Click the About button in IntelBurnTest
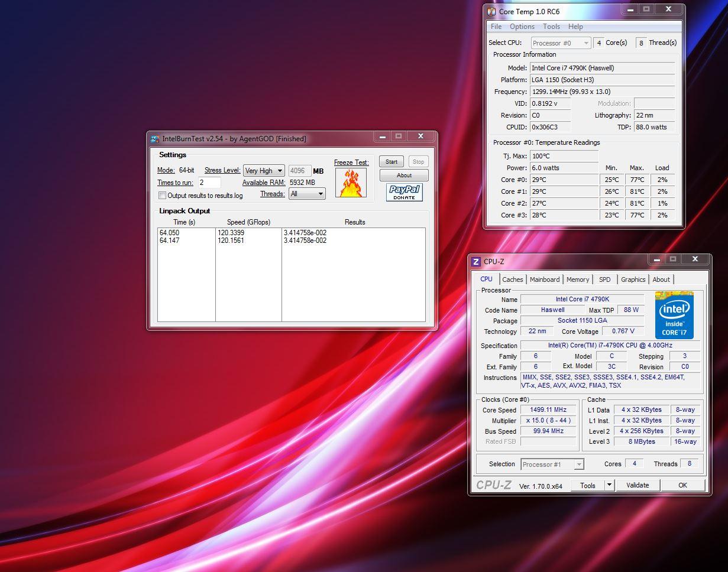This screenshot has height=572, width=728. coord(404,175)
